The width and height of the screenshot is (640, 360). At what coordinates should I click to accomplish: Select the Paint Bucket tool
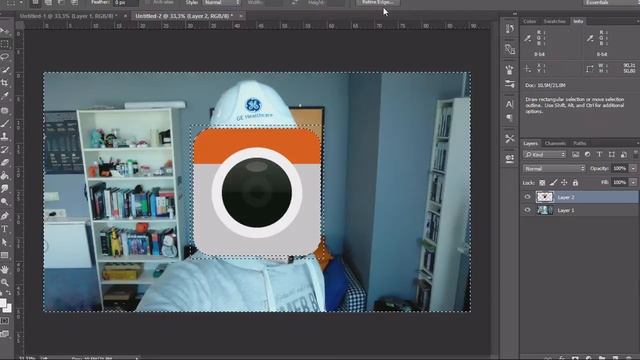point(4,176)
